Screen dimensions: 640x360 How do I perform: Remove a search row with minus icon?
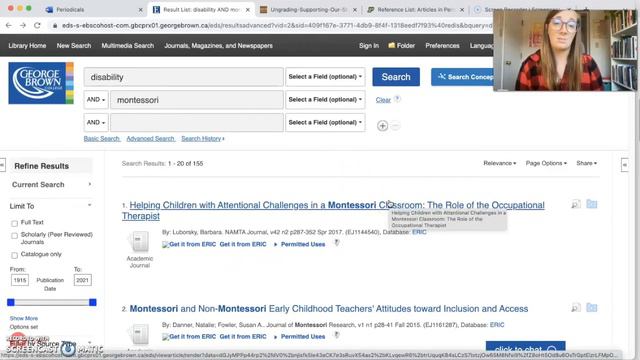(395, 126)
